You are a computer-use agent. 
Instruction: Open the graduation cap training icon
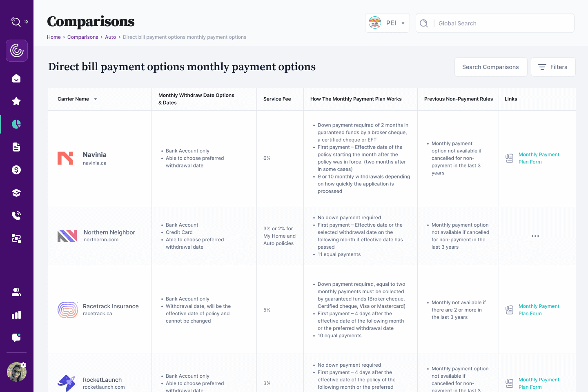pos(16,193)
